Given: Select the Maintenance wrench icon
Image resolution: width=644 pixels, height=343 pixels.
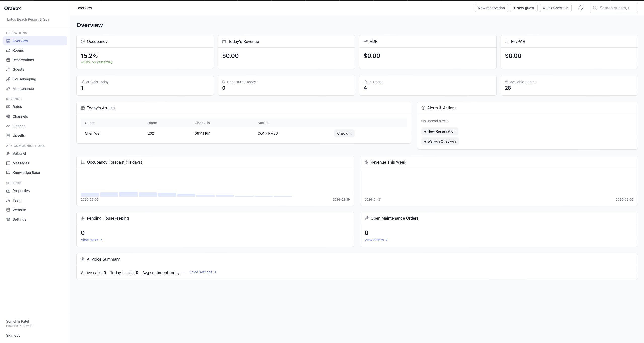Looking at the screenshot, I should coord(8,89).
